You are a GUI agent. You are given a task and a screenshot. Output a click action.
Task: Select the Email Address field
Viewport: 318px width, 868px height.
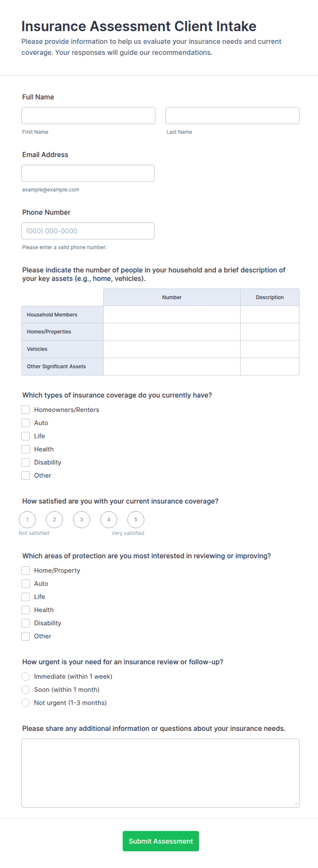(88, 173)
